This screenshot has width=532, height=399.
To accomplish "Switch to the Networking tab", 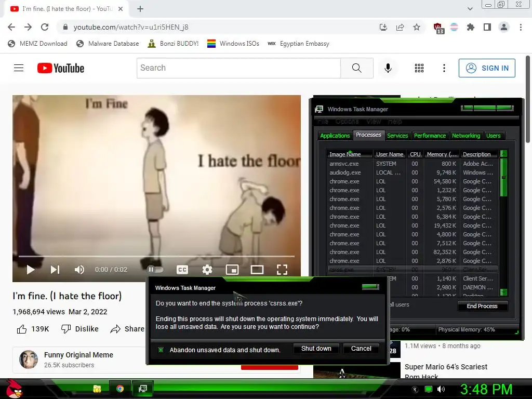I will 466,136.
